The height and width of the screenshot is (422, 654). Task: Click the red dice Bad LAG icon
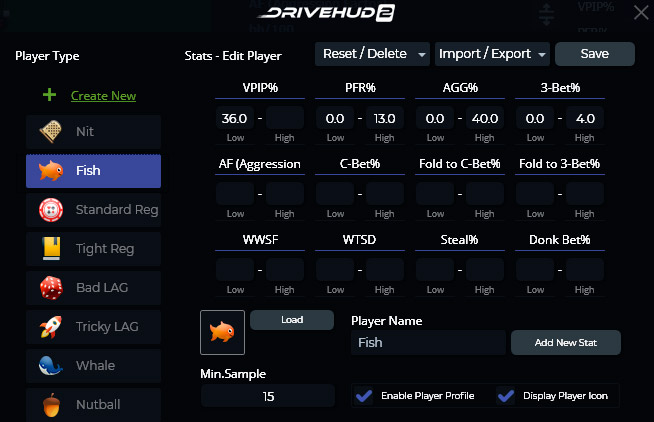[51, 288]
